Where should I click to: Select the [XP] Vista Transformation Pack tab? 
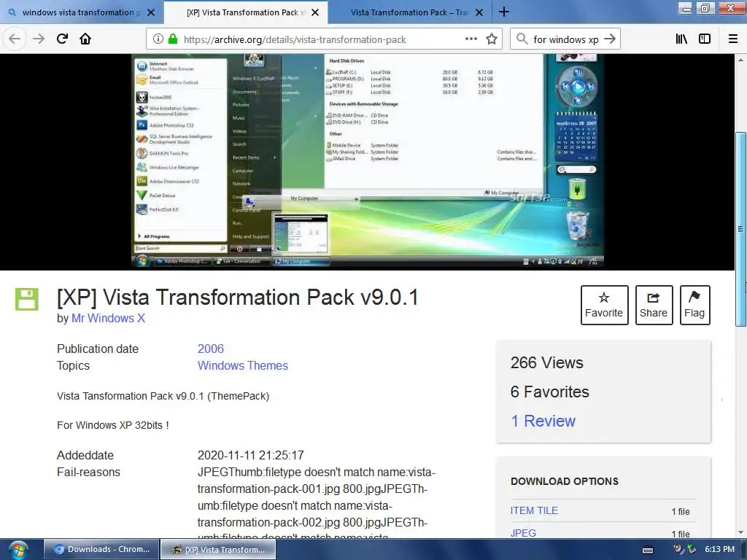246,12
